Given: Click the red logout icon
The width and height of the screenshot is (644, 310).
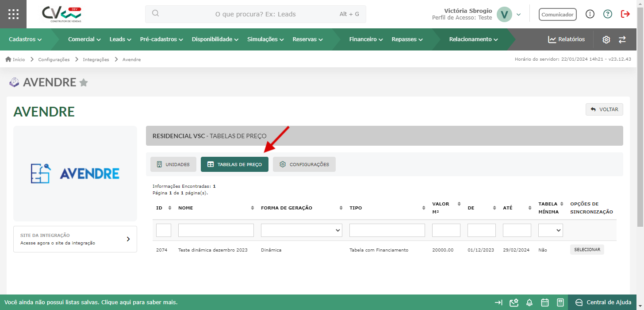Looking at the screenshot, I should (x=625, y=14).
